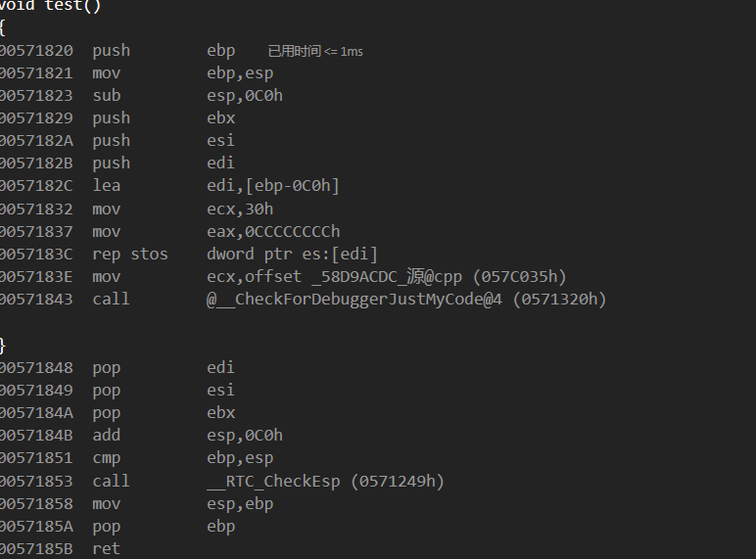Image resolution: width=756 pixels, height=559 pixels.
Task: Click the "rep stos" mnemonic
Action: pos(130,255)
